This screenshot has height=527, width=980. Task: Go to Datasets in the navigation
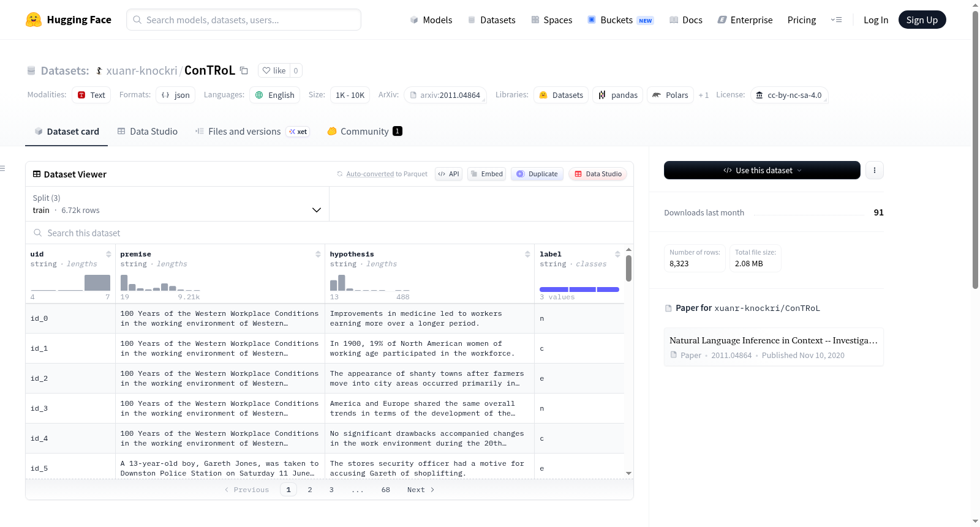pyautogui.click(x=491, y=20)
